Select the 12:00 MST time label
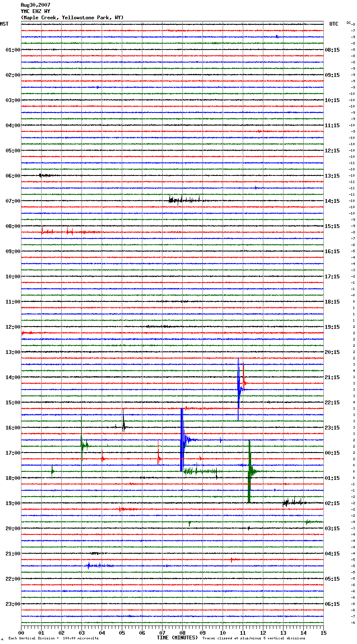Image resolution: width=357 pixels, height=644 pixels. [13, 327]
